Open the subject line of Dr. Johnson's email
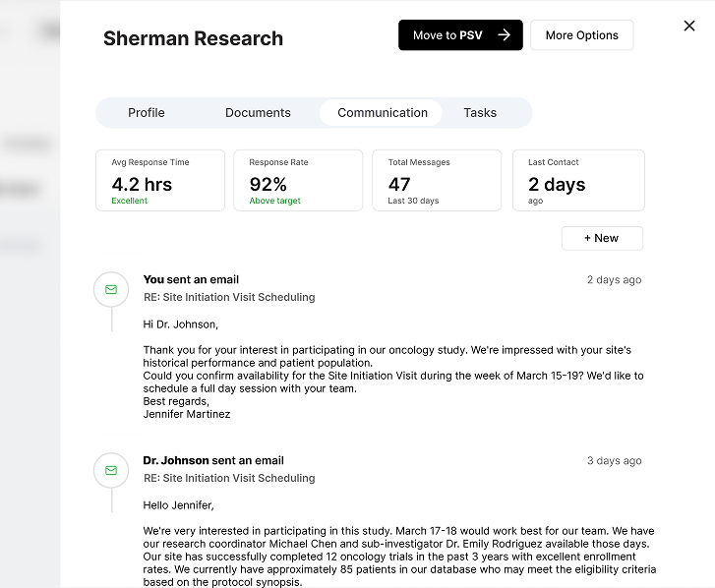Screen dimensions: 715x588 click(x=229, y=478)
